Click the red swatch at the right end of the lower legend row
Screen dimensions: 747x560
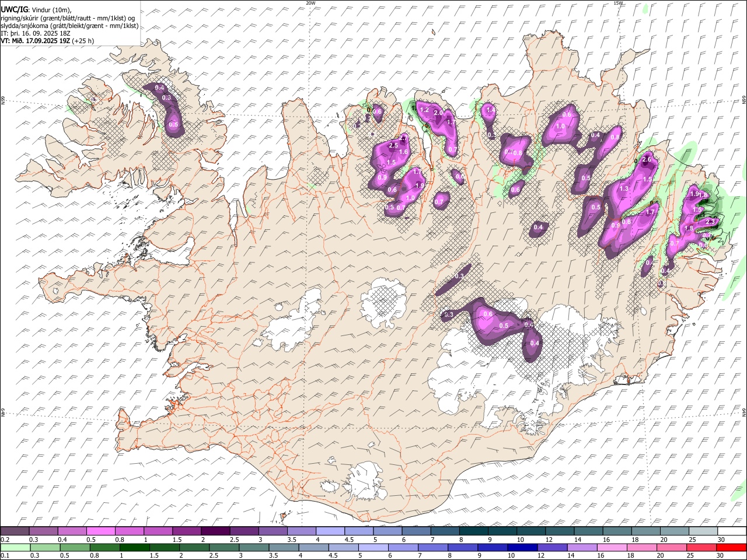731,548
